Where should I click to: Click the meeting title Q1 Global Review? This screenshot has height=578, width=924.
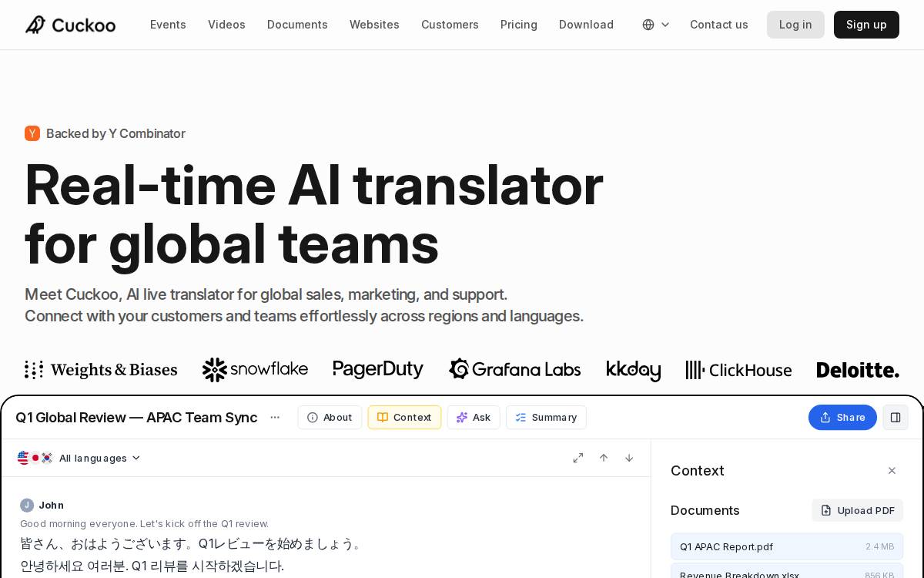click(136, 417)
